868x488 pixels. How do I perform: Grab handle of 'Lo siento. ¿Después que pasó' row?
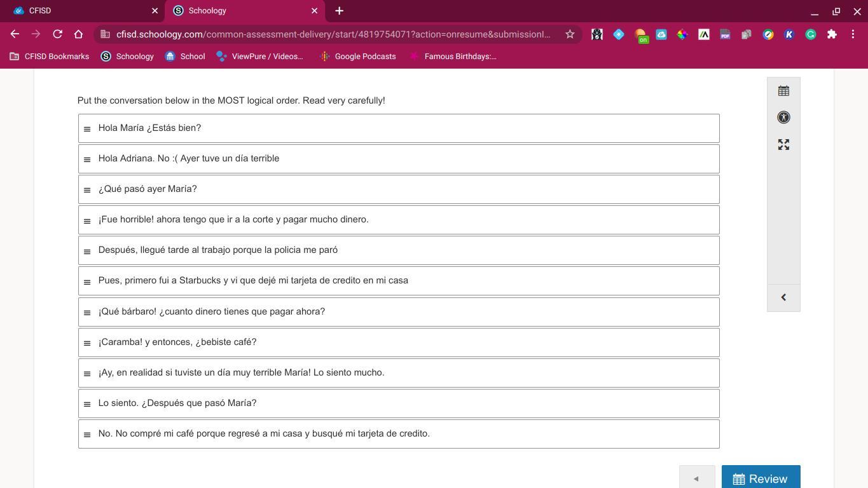point(87,404)
